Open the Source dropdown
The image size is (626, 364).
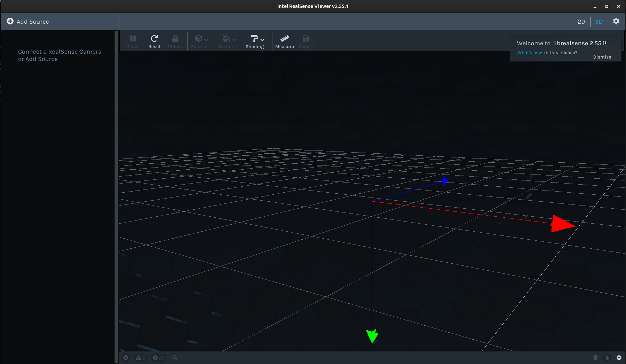[199, 41]
